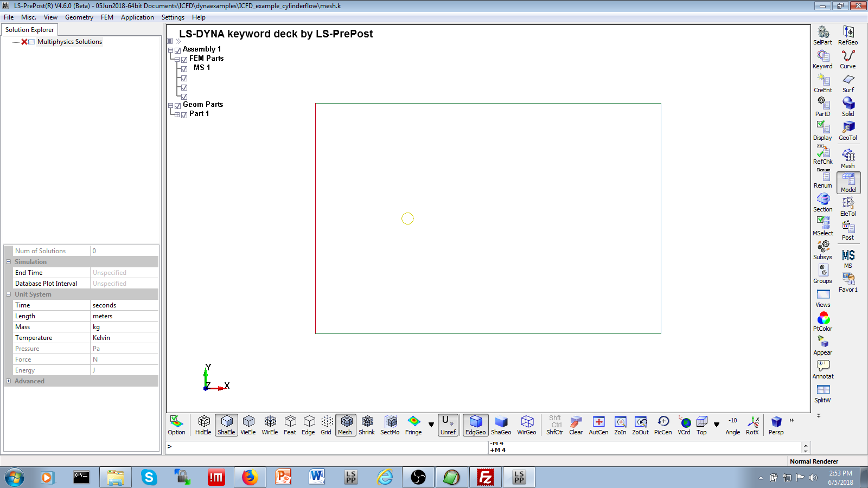Toggle the Mesh lines display
This screenshot has height=488, width=868.
tap(345, 425)
